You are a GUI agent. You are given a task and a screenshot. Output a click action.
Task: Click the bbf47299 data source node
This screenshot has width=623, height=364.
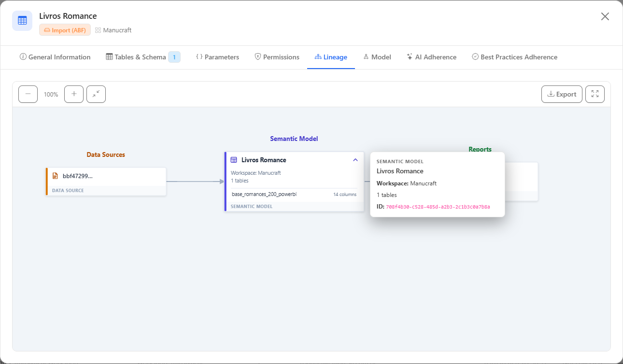[x=106, y=182]
